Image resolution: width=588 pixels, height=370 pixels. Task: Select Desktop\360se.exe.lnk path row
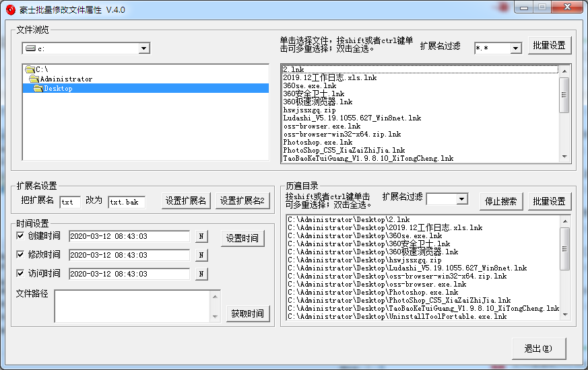coord(424,236)
